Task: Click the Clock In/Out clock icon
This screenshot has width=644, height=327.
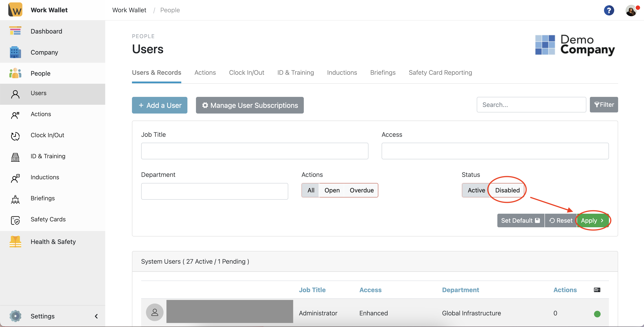Action: (x=15, y=136)
